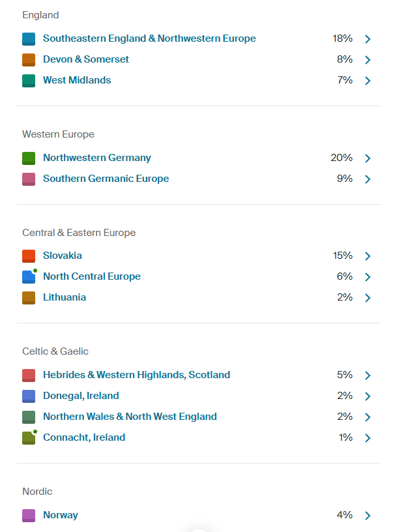The image size is (395, 532).
Task: Expand the Northwestern Germany chevron
Action: 368,158
